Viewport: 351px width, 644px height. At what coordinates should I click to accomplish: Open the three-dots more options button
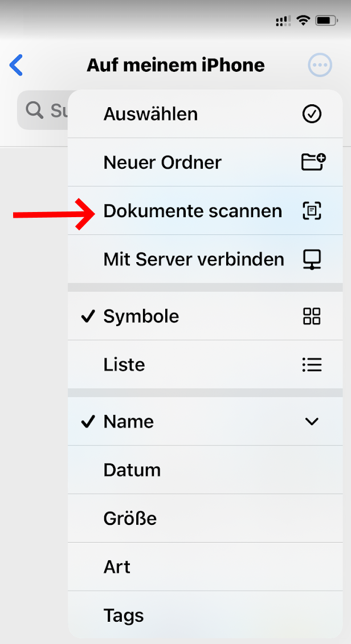(320, 65)
